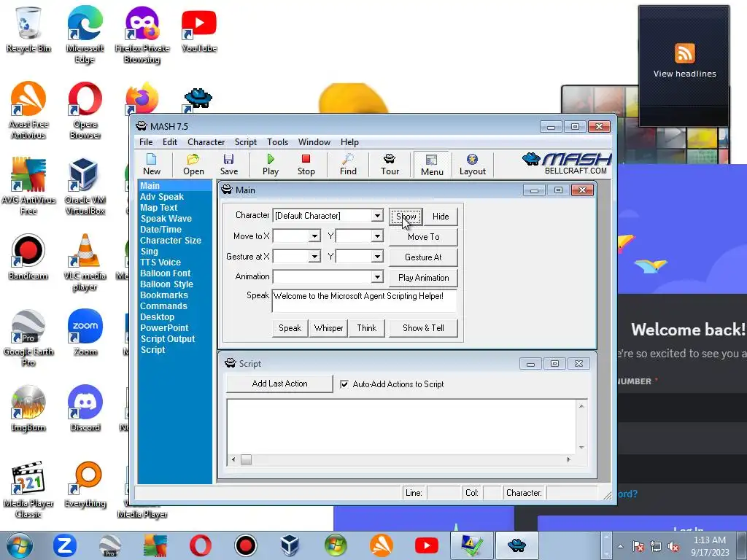This screenshot has width=747, height=560.
Task: Click the Show character button
Action: [406, 216]
